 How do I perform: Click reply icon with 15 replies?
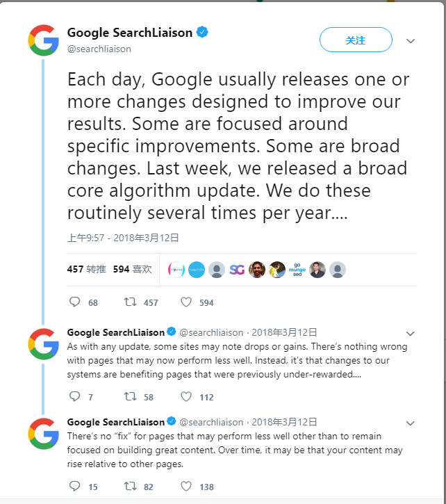click(76, 487)
